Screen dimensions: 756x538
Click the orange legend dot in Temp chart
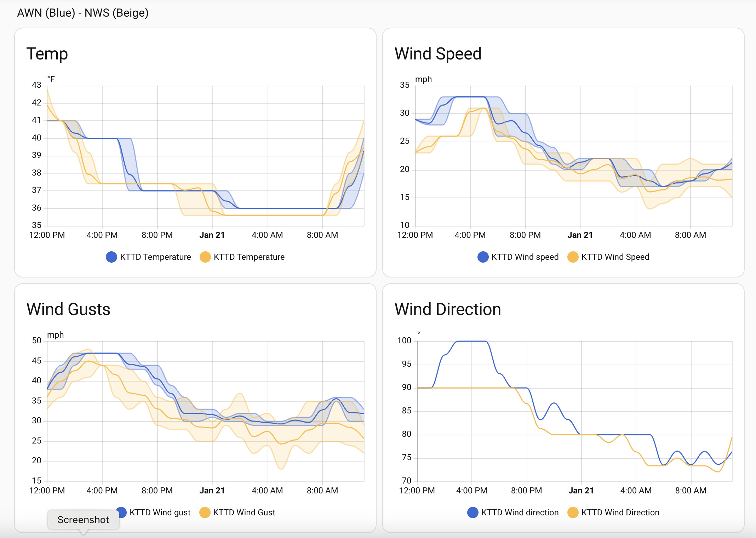click(205, 257)
